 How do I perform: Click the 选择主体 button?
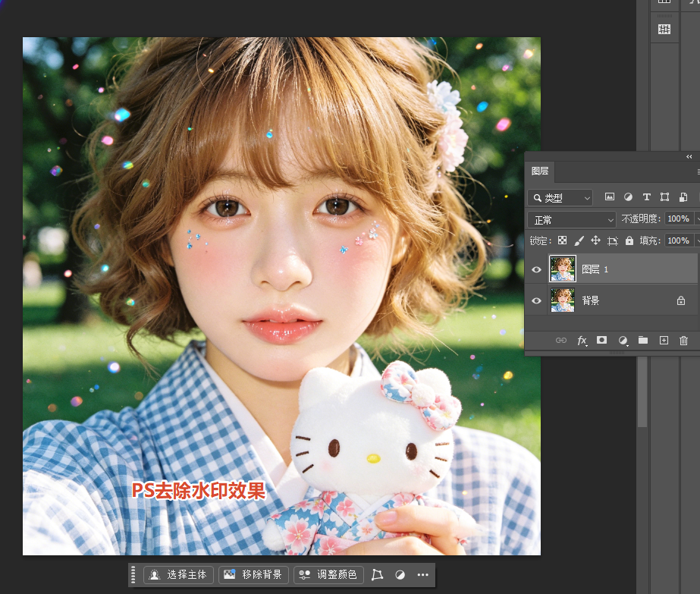178,574
